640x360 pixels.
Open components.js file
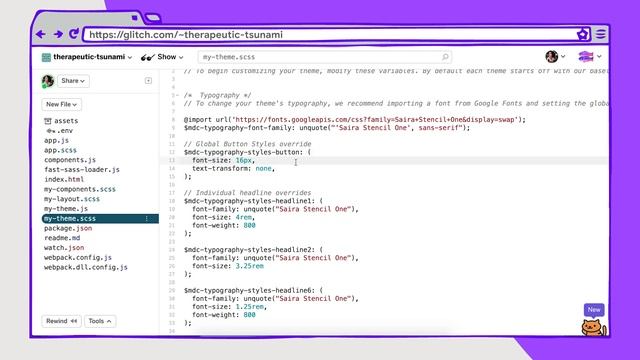(70, 160)
